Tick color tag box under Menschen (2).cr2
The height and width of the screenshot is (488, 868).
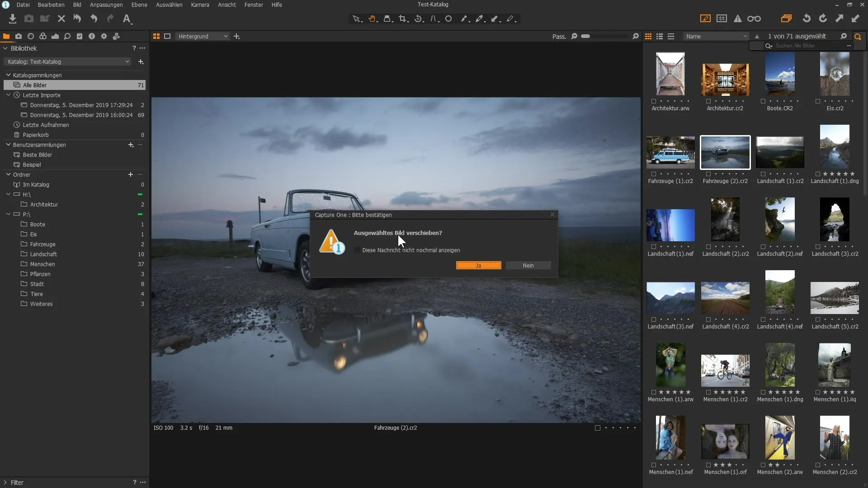point(818,465)
